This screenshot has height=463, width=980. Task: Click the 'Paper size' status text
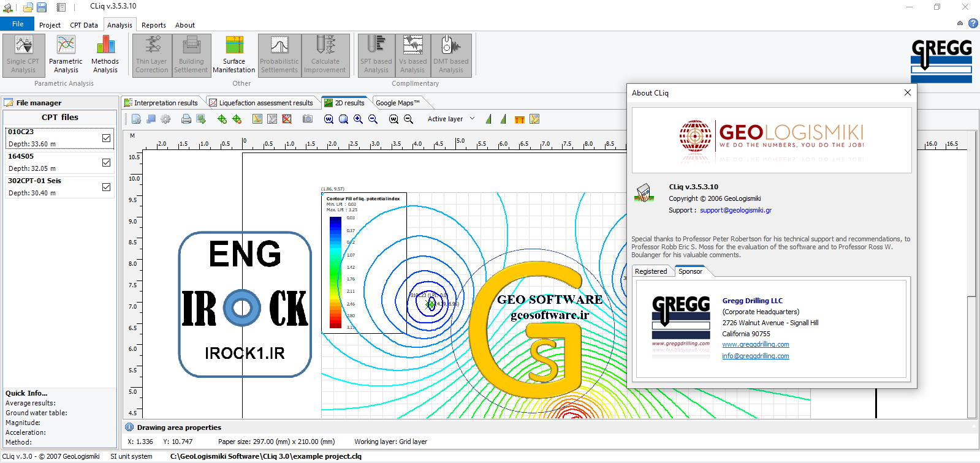pyautogui.click(x=276, y=442)
